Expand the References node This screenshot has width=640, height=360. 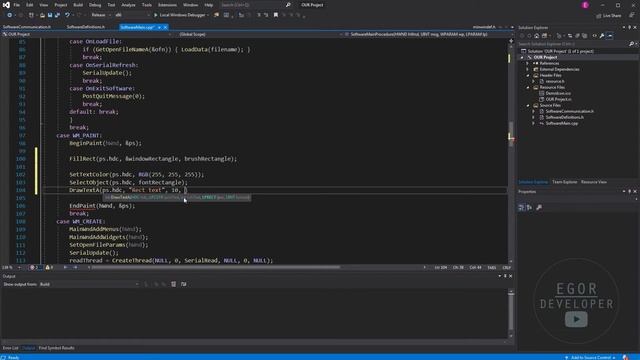pos(528,63)
